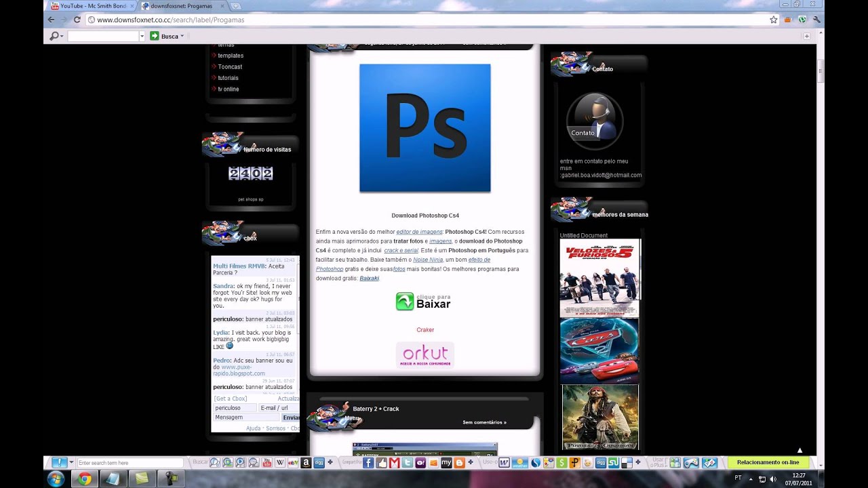Click the first magnifier search icon after Buscar
Screen dimensions: 868x488
pos(214,463)
